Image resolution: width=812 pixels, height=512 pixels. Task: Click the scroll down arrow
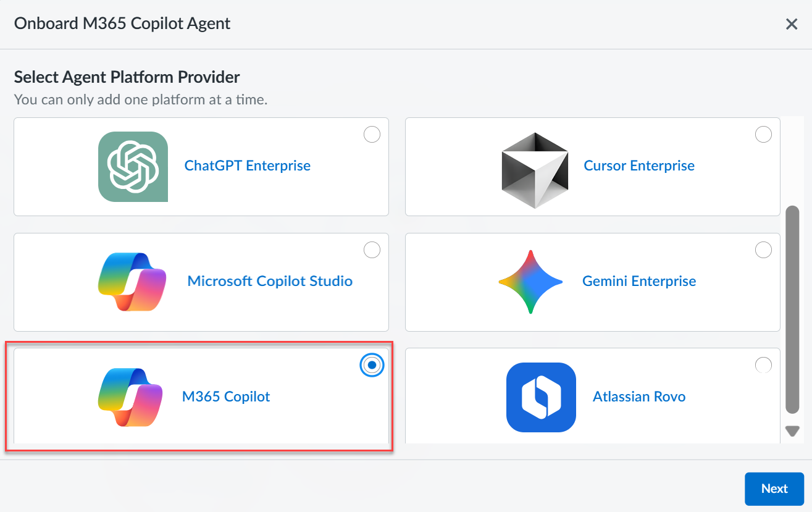(x=792, y=430)
